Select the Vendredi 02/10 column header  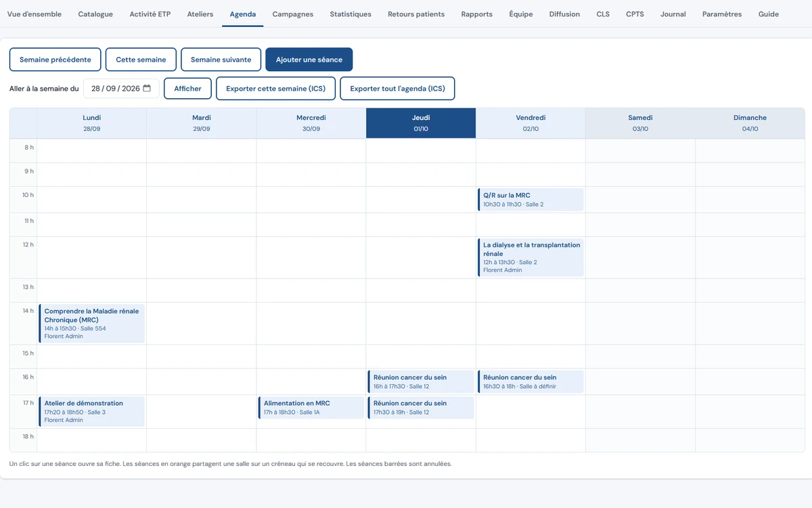click(531, 123)
